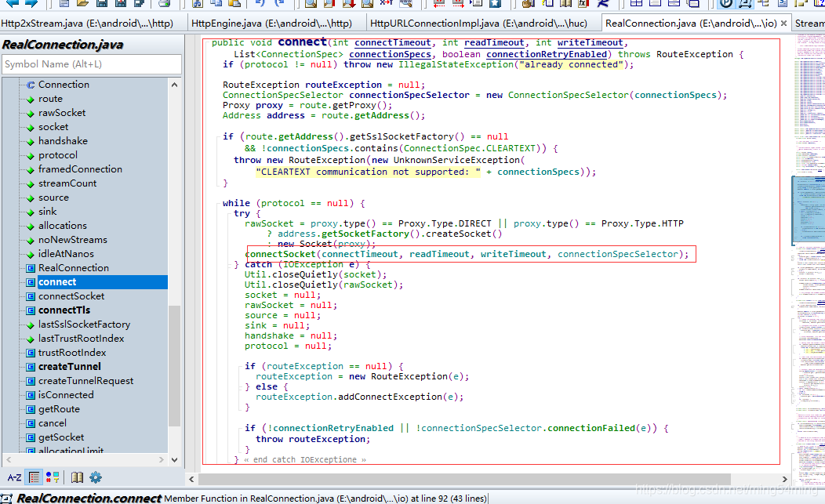Image resolution: width=825 pixels, height=504 pixels.
Task: Click the hand-shaped toolbar icon
Action: [529, 3]
